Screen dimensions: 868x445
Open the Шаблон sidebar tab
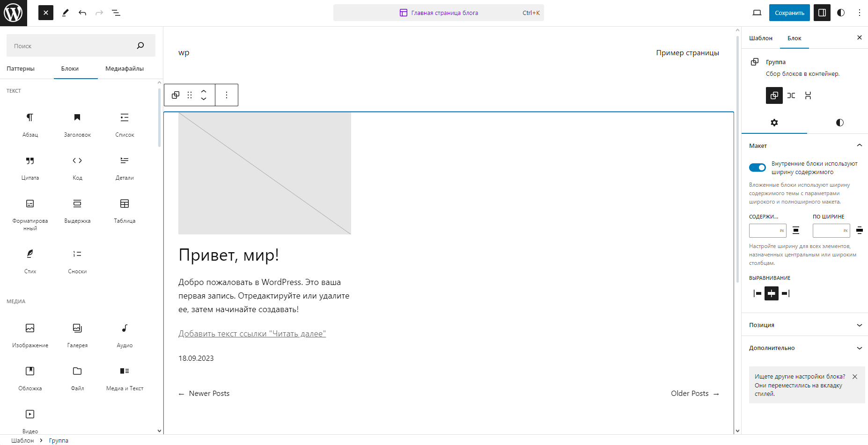point(760,38)
